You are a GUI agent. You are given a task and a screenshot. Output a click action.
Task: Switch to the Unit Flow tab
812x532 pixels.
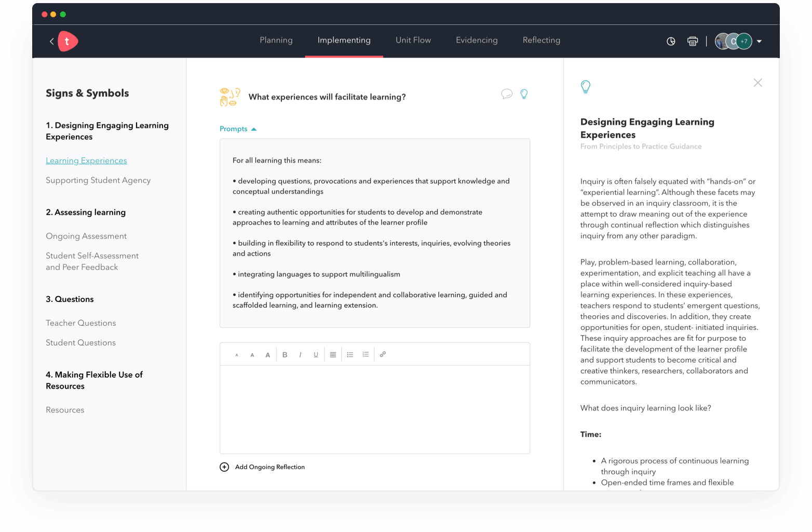[413, 41]
